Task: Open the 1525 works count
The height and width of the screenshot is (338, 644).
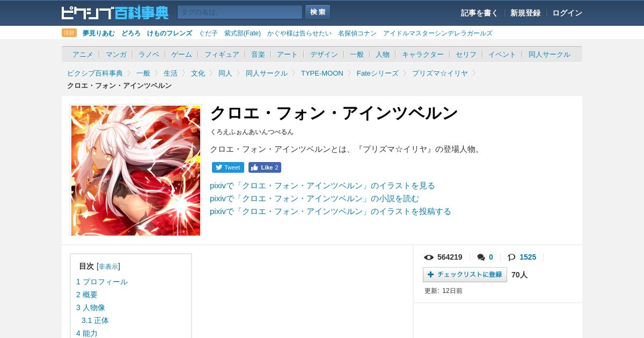Action: [528, 257]
